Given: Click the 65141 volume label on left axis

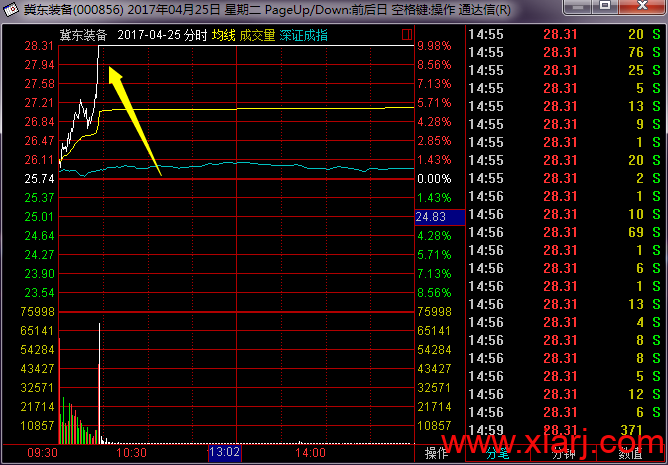Looking at the screenshot, I should pos(37,331).
